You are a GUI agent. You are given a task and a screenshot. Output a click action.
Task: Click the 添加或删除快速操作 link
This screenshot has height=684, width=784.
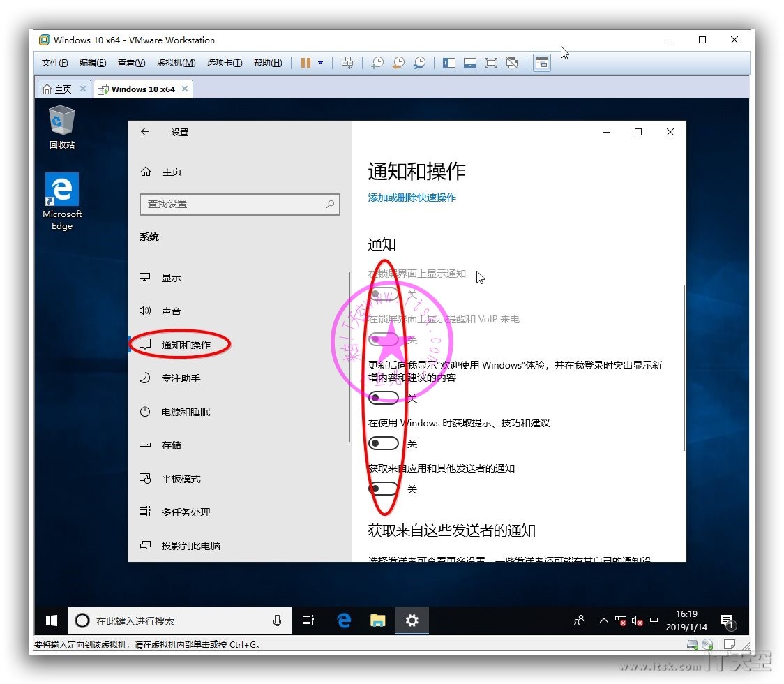pyautogui.click(x=412, y=198)
